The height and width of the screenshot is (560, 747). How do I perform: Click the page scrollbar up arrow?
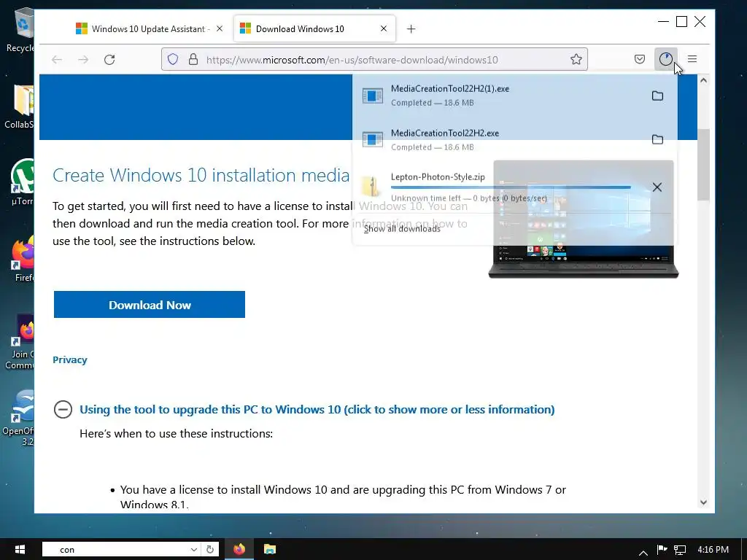pyautogui.click(x=703, y=80)
